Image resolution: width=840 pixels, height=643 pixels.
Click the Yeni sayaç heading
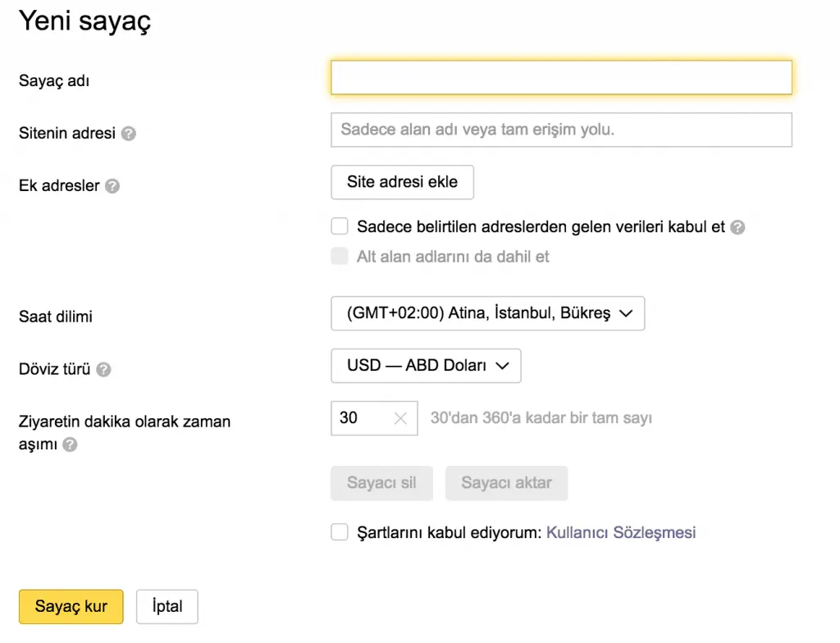tap(85, 22)
